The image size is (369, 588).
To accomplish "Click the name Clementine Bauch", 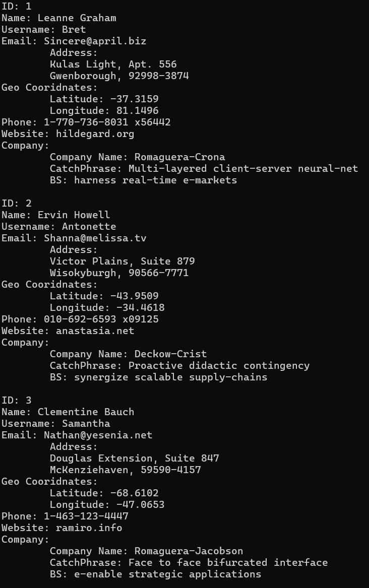I will [x=86, y=412].
